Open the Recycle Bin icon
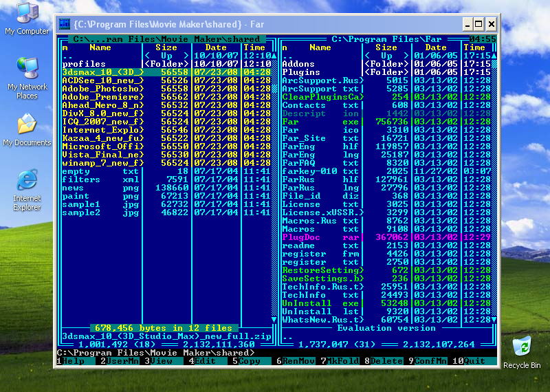550x392 pixels. pos(522,353)
